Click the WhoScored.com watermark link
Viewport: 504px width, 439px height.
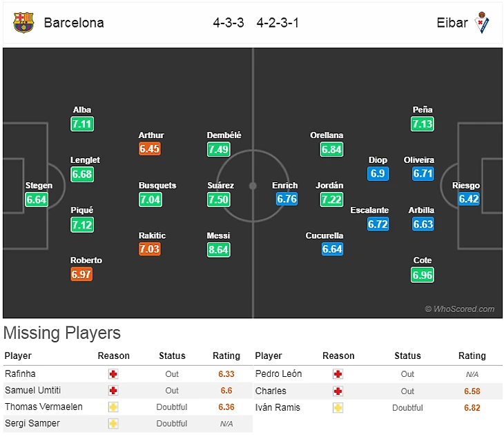point(460,309)
